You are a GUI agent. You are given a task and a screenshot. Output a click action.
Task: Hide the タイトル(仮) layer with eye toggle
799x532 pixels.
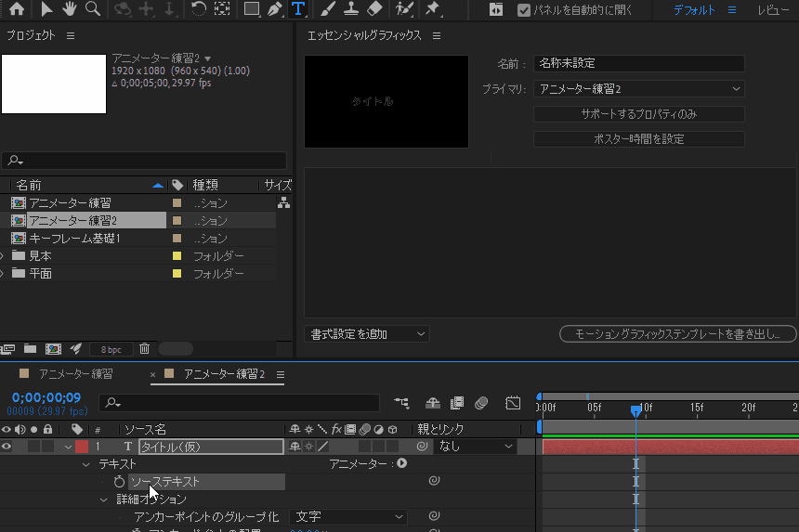click(7, 447)
